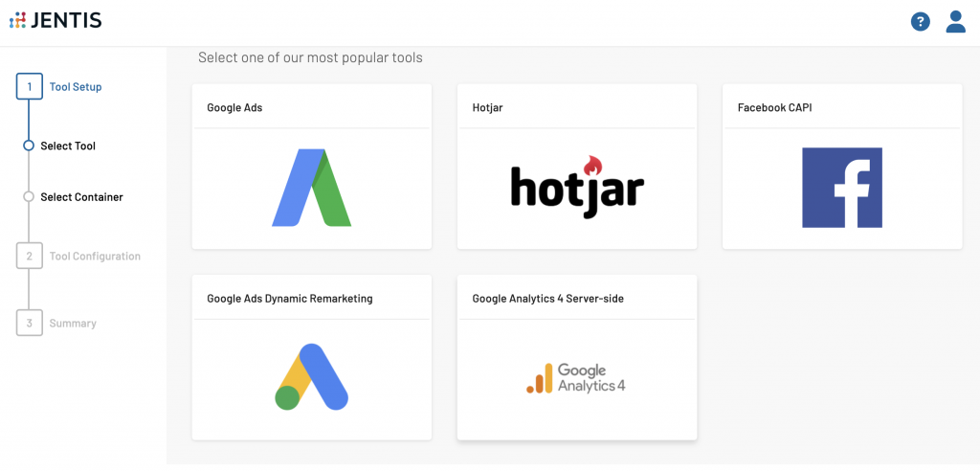
Task: Open the user profile icon
Action: [956, 22]
